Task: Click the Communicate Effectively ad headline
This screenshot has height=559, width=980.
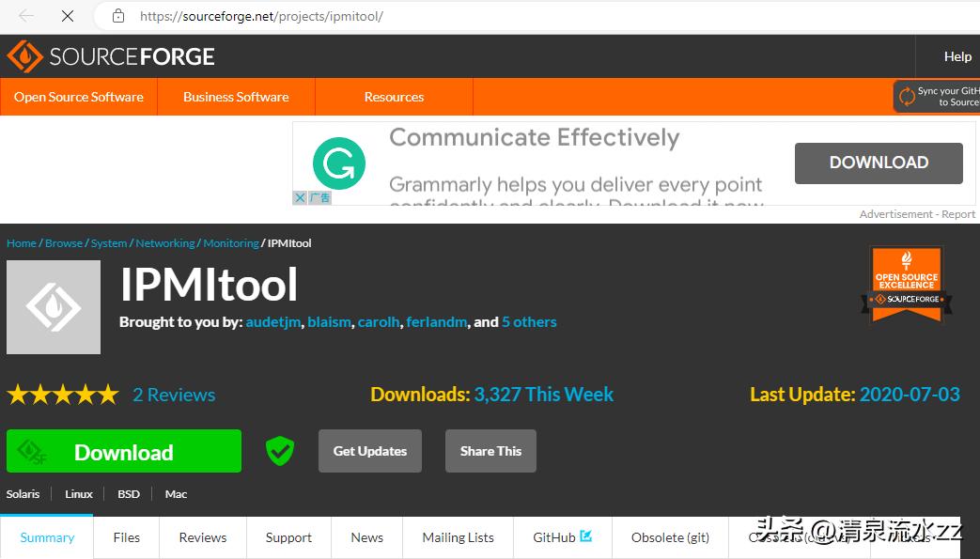Action: click(535, 137)
